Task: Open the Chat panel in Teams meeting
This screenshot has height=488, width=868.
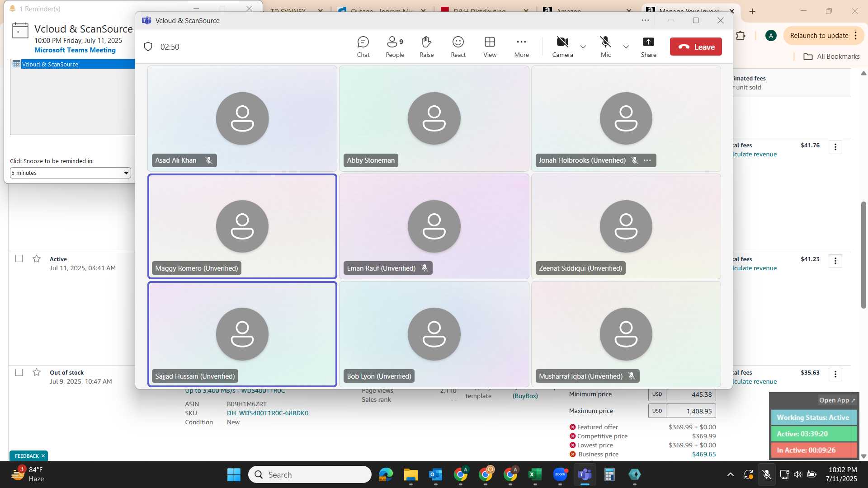Action: point(363,47)
